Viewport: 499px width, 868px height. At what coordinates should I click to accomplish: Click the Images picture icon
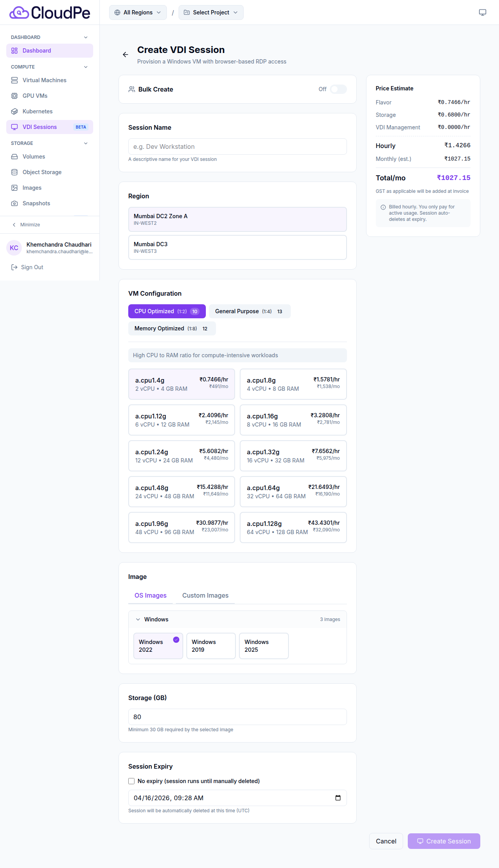tap(14, 188)
